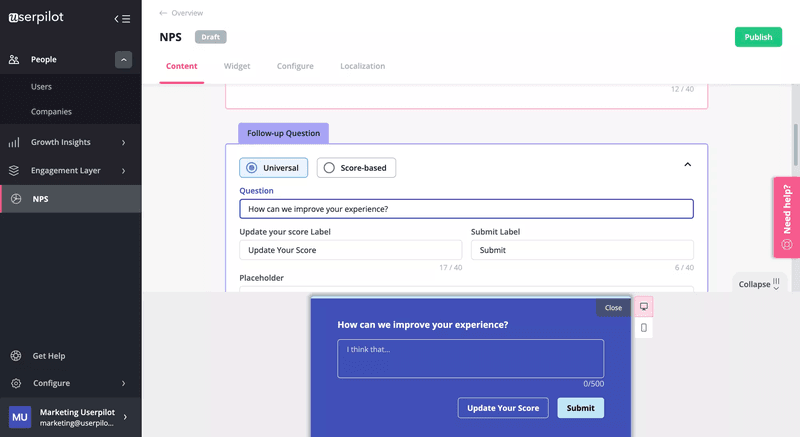Image resolution: width=800 pixels, height=437 pixels.
Task: Click Update Your Score preview button
Action: (503, 408)
